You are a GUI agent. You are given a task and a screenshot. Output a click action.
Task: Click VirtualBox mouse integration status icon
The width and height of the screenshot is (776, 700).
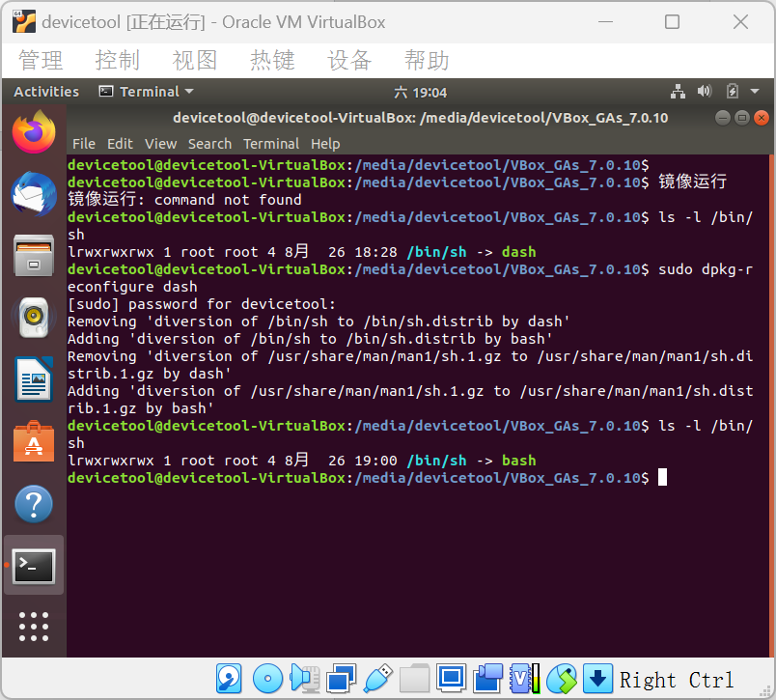[x=562, y=679]
